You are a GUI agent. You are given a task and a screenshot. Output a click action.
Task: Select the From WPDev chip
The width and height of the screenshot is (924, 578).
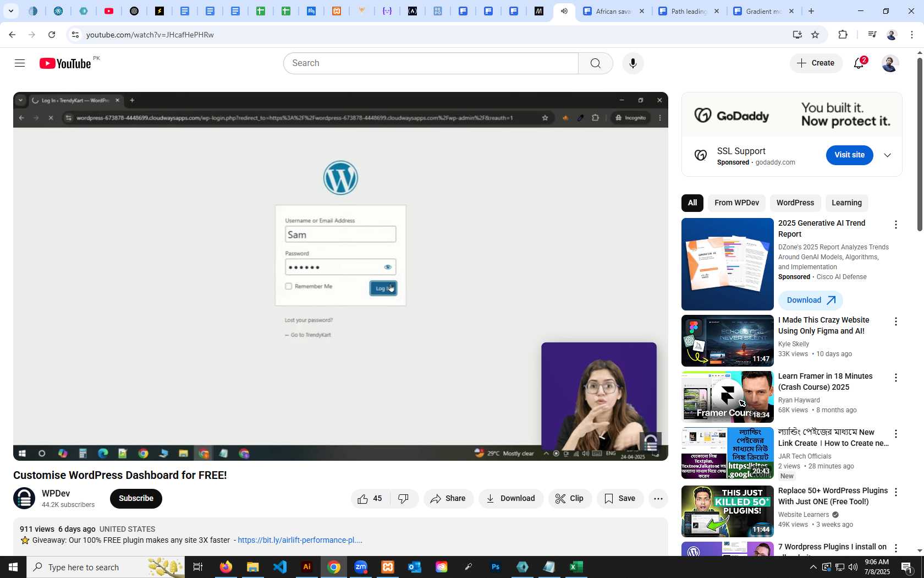(x=736, y=203)
